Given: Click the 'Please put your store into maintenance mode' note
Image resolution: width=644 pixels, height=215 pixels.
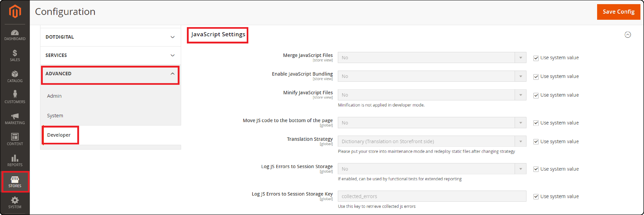Looking at the screenshot, I should 426,151.
